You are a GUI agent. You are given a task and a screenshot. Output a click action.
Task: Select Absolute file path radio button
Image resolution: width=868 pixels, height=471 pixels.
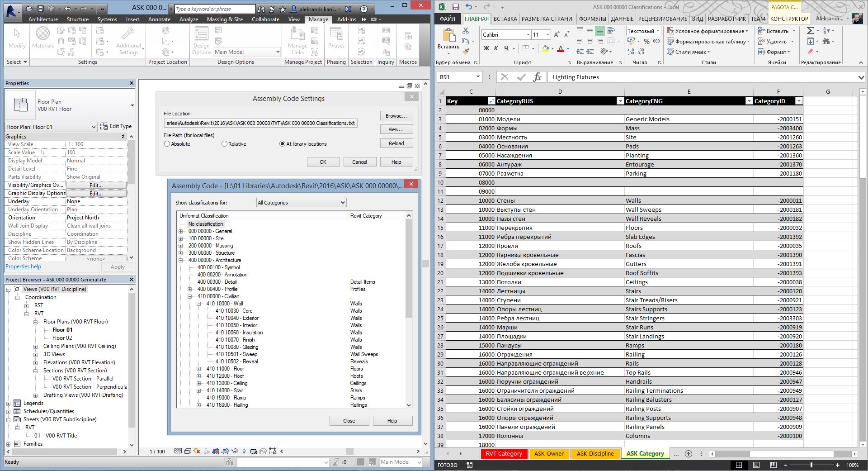[167, 144]
